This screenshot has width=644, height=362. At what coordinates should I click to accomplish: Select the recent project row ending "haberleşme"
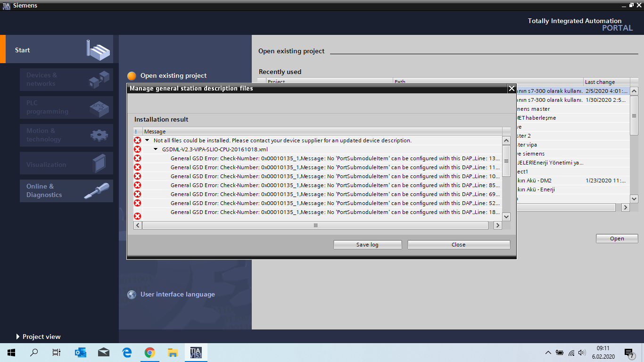[x=573, y=118]
